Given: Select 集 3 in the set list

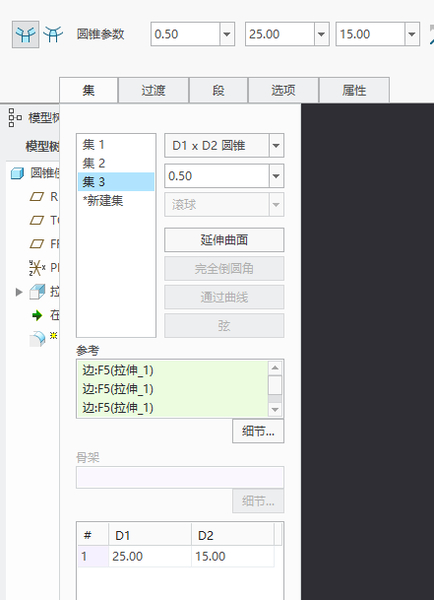Looking at the screenshot, I should pos(116,182).
